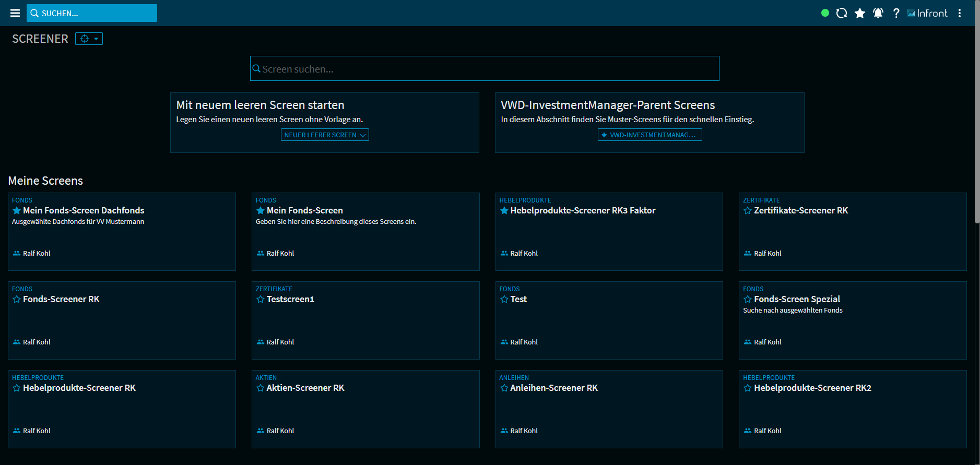
Task: Mark Aktien-Screener RK as favorite
Action: (x=260, y=388)
